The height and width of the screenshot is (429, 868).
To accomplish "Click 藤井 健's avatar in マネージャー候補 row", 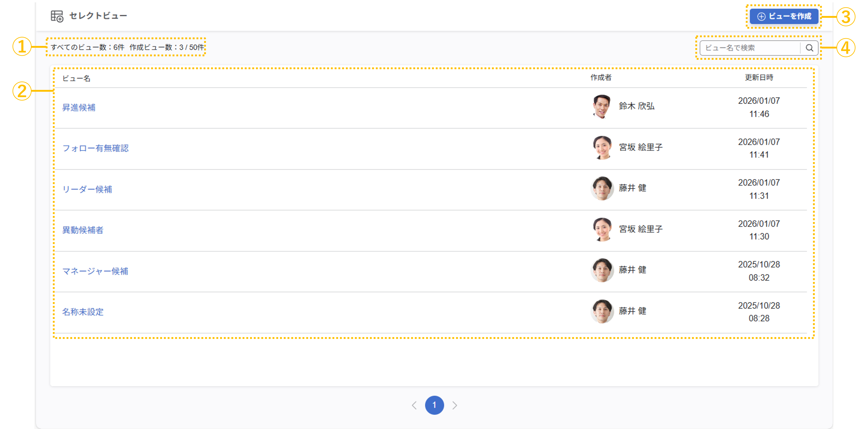I will pyautogui.click(x=602, y=270).
